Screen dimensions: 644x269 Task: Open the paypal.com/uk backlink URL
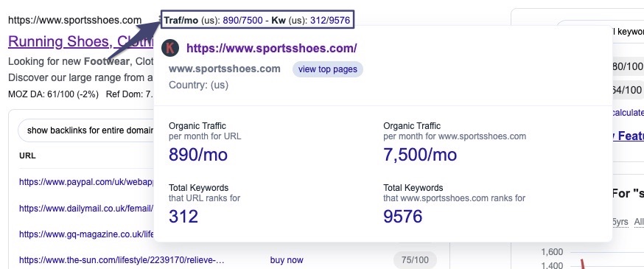pyautogui.click(x=86, y=182)
